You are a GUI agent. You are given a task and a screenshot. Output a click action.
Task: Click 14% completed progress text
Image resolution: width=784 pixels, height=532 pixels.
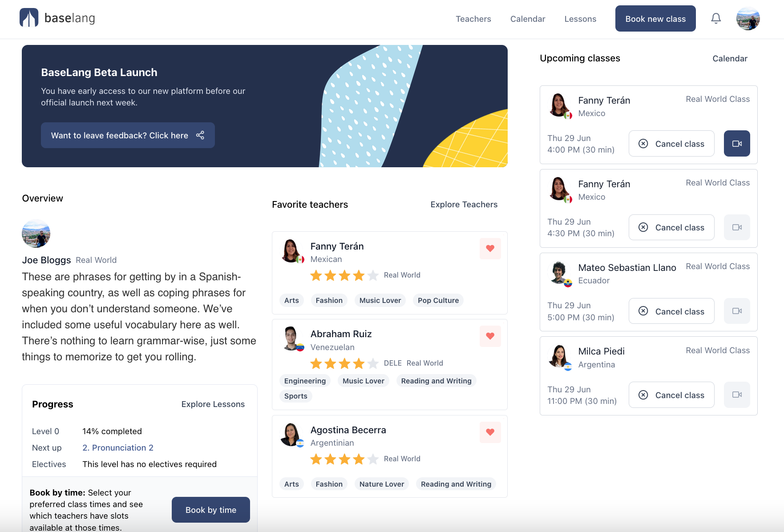pos(112,431)
